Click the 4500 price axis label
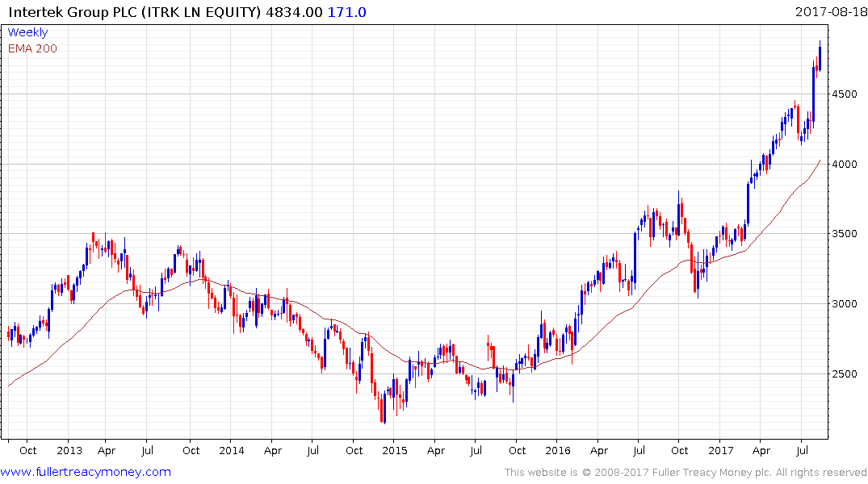The height and width of the screenshot is (484, 868). (845, 94)
